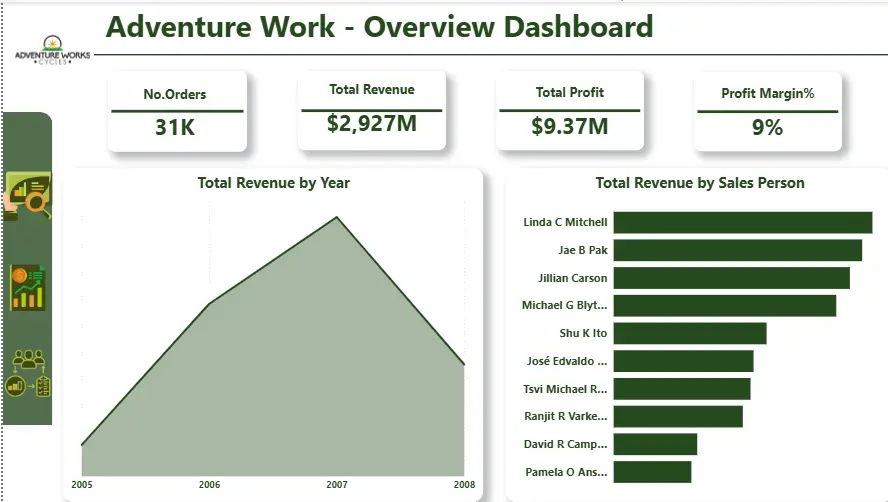Click the Linda C Mitchell revenue bar

coord(743,223)
